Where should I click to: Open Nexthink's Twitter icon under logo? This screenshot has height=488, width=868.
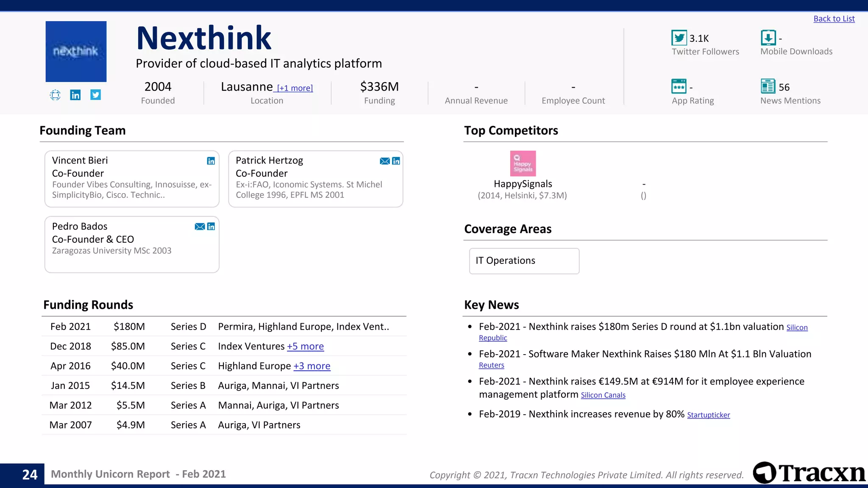click(95, 95)
